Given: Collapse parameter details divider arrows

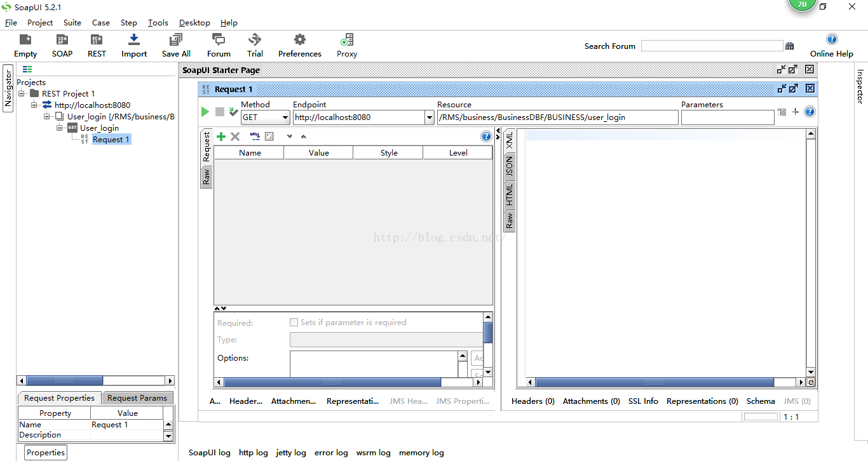Looking at the screenshot, I should (220, 309).
